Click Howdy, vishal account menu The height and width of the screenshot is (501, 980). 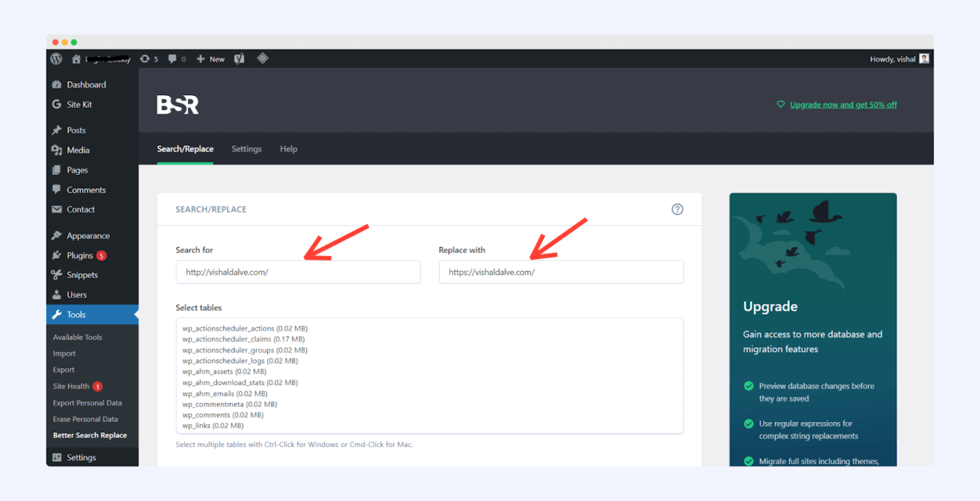pyautogui.click(x=893, y=59)
